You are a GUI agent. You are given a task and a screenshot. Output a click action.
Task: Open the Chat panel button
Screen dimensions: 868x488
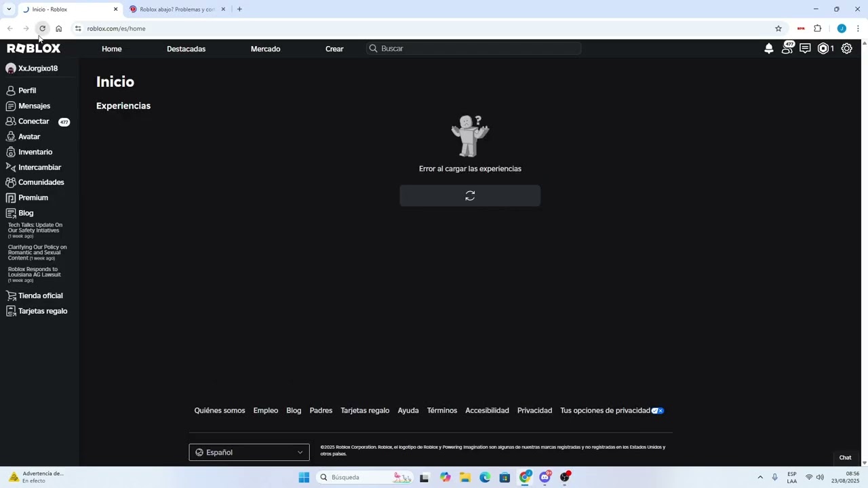pyautogui.click(x=845, y=457)
